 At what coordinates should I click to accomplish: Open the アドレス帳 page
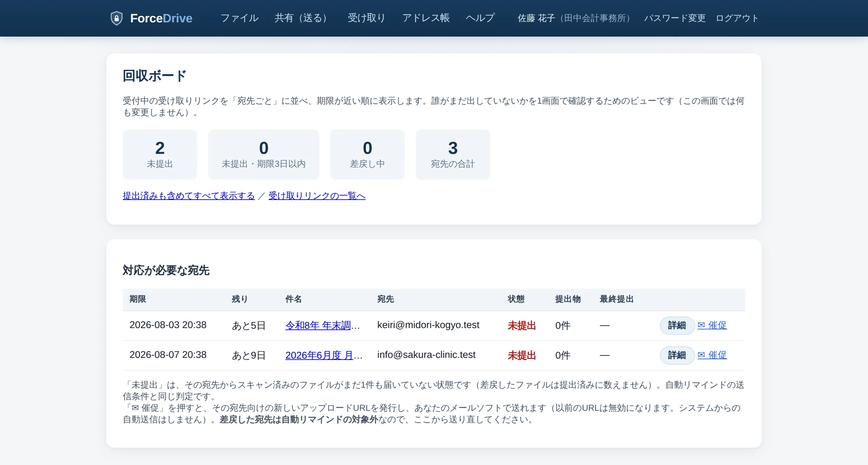(x=426, y=18)
